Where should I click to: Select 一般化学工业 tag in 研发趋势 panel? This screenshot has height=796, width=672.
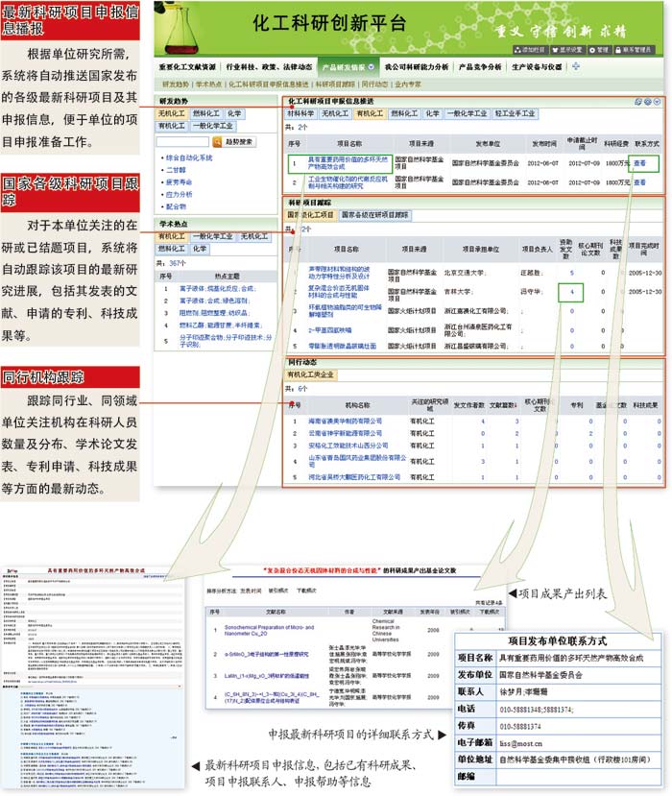212,126
